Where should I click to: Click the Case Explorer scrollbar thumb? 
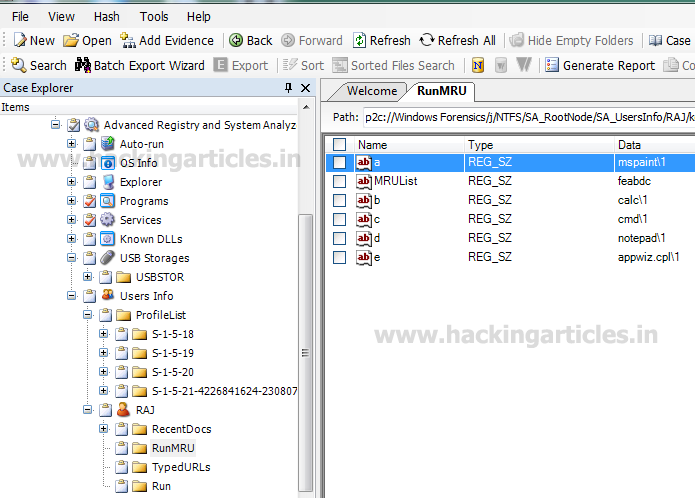click(x=305, y=353)
